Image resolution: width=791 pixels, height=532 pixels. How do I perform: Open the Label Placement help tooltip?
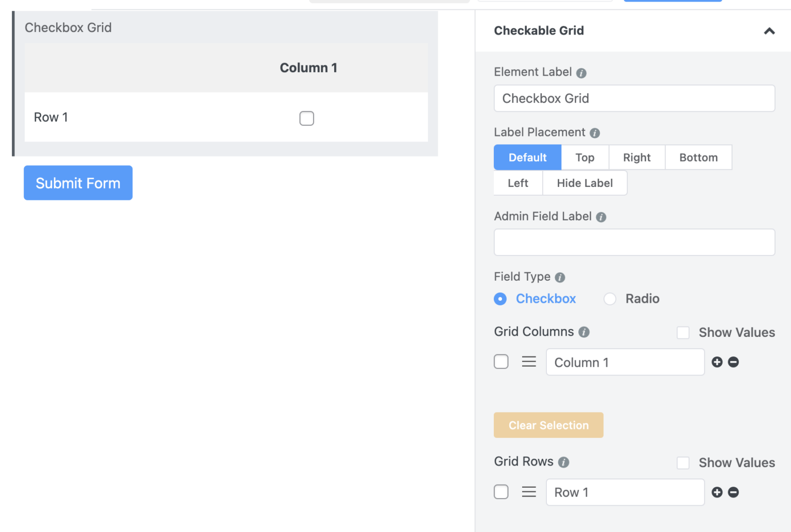[595, 133]
